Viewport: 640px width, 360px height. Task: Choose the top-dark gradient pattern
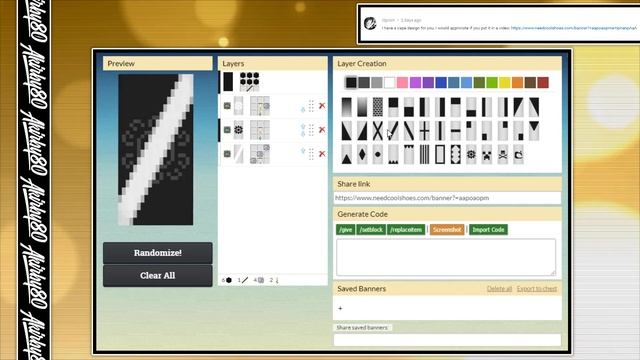(x=346, y=107)
